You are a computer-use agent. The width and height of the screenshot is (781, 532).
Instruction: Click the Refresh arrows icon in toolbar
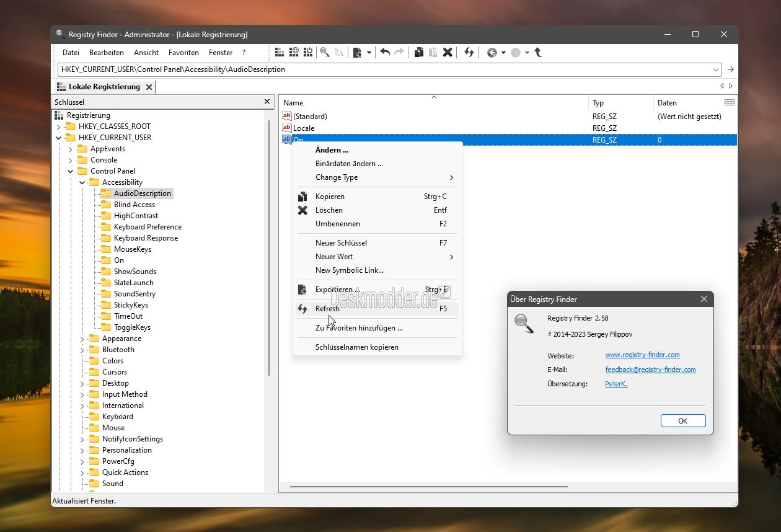click(x=469, y=53)
